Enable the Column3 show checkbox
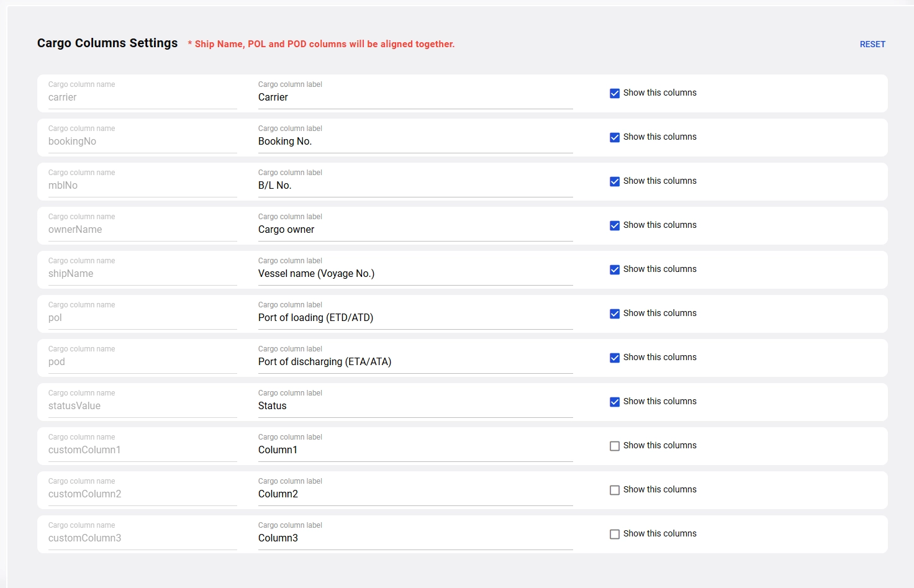This screenshot has width=914, height=588. tap(615, 534)
